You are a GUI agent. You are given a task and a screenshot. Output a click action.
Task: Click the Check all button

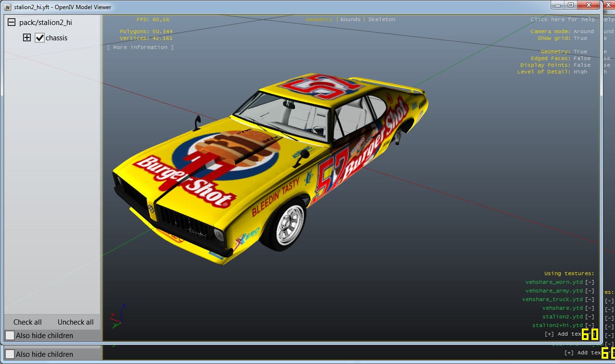tap(27, 322)
